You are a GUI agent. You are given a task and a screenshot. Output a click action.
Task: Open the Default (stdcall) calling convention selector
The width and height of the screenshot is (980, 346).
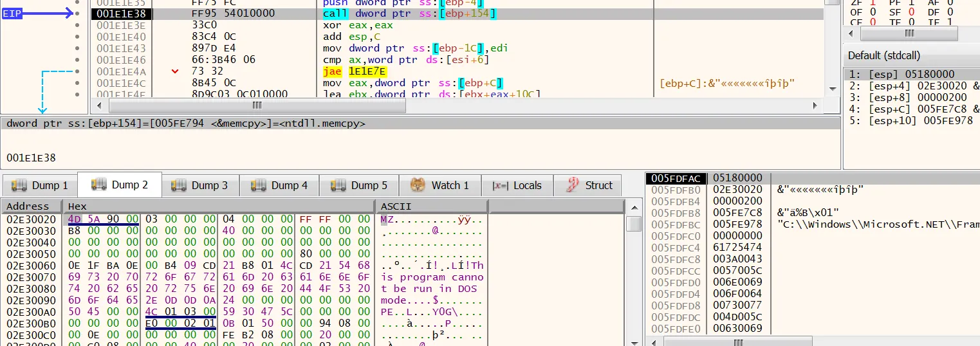pos(911,55)
